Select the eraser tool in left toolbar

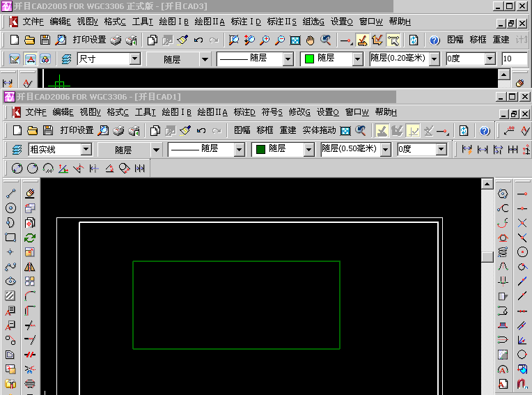[30, 194]
